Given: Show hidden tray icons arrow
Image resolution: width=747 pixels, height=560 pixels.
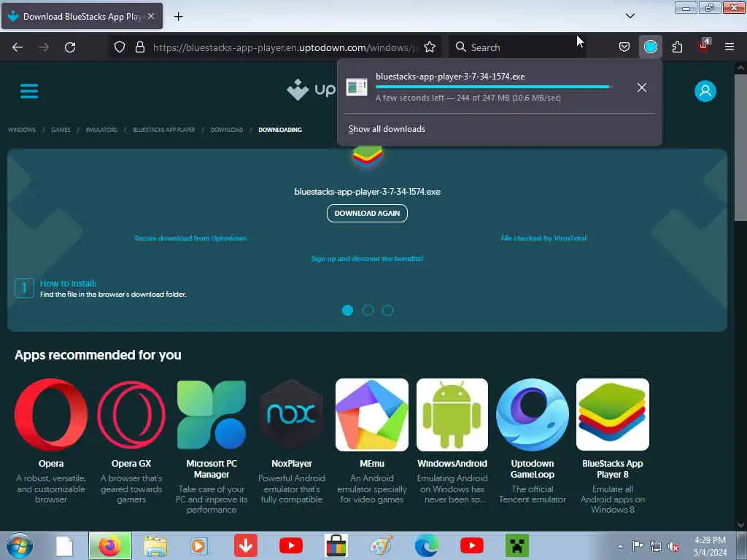Looking at the screenshot, I should point(620,546).
